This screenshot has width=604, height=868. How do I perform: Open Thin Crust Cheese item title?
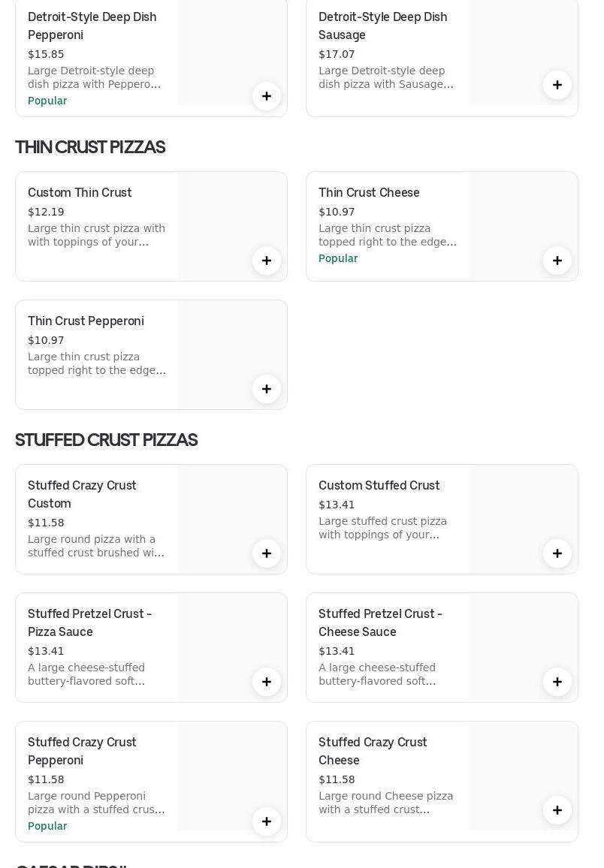[x=369, y=192]
